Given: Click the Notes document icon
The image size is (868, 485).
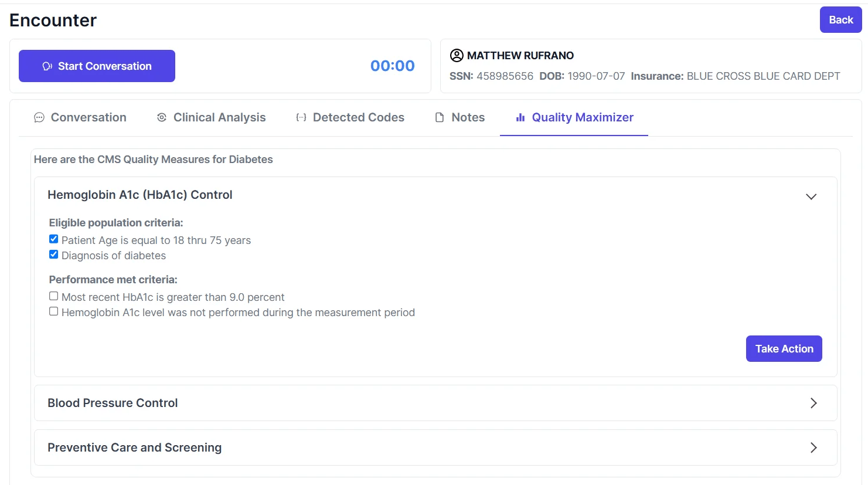Looking at the screenshot, I should pyautogui.click(x=440, y=118).
